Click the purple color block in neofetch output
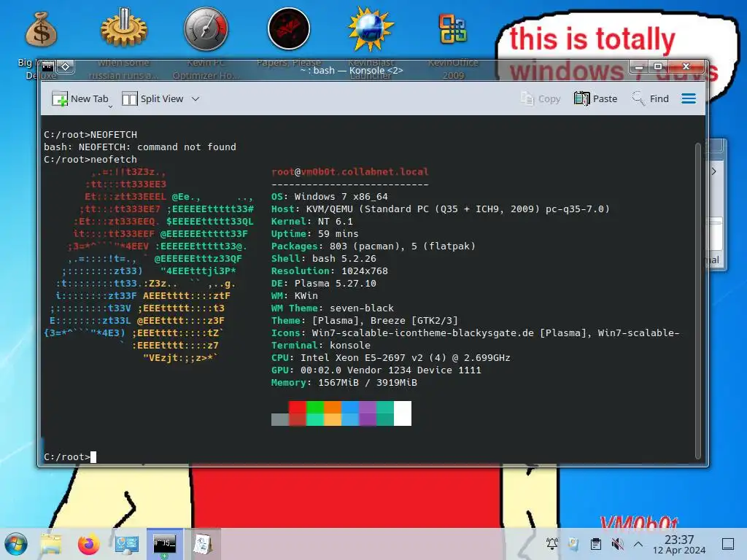The height and width of the screenshot is (560, 747). click(x=368, y=413)
